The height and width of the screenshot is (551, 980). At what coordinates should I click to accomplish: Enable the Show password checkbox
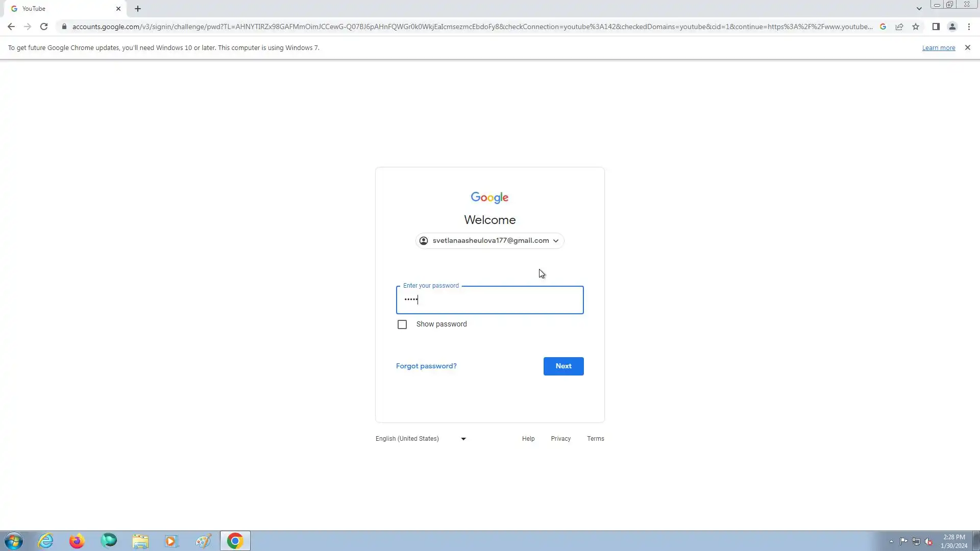pyautogui.click(x=402, y=324)
